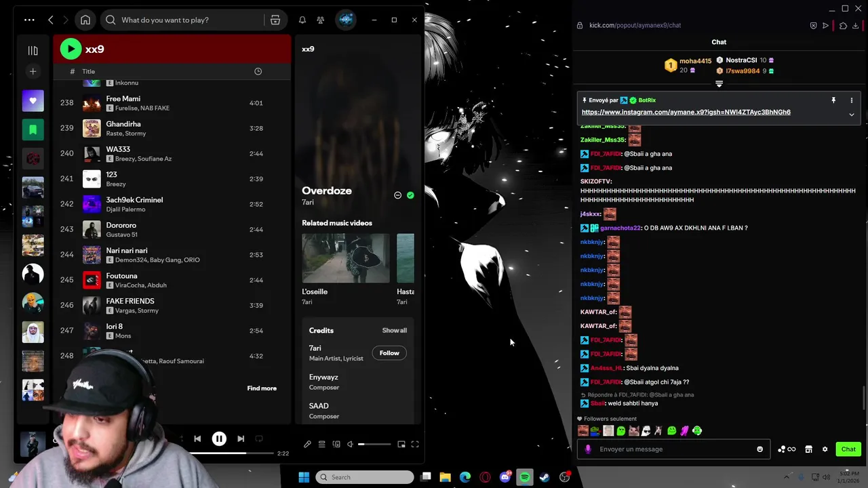Viewport: 868px width, 488px height.
Task: Go to Spotify Home
Action: (x=85, y=20)
